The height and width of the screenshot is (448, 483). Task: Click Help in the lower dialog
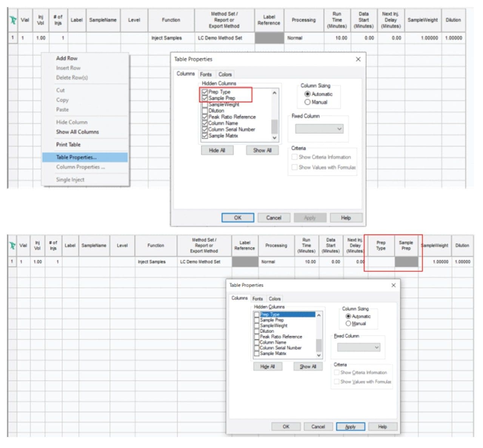[x=383, y=426]
